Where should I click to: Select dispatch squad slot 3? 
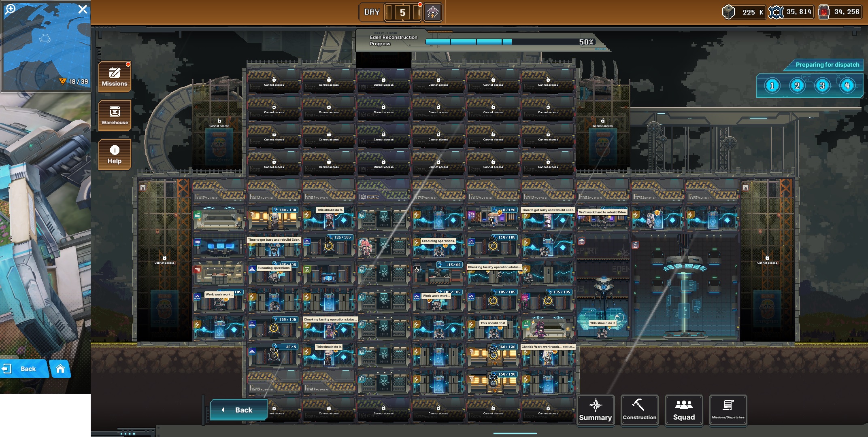coord(822,86)
